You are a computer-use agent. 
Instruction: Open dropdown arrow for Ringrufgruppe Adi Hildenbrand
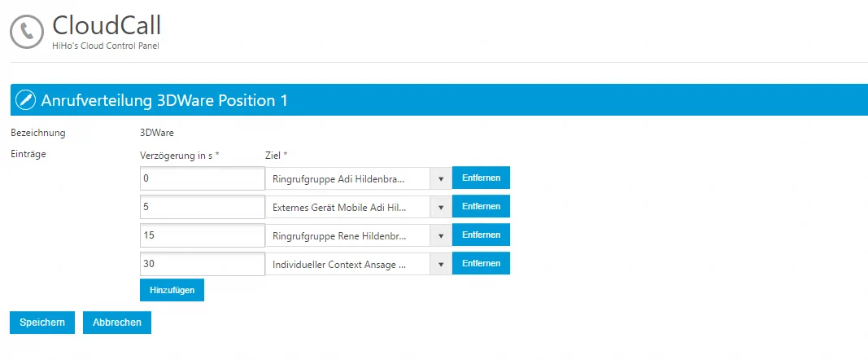pyautogui.click(x=441, y=178)
